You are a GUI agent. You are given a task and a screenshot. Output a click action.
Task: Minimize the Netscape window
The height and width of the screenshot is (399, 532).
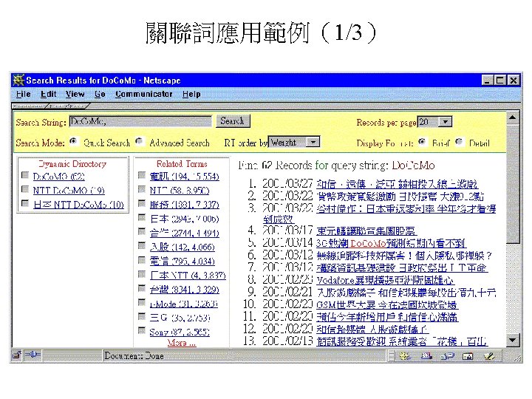[x=487, y=81]
